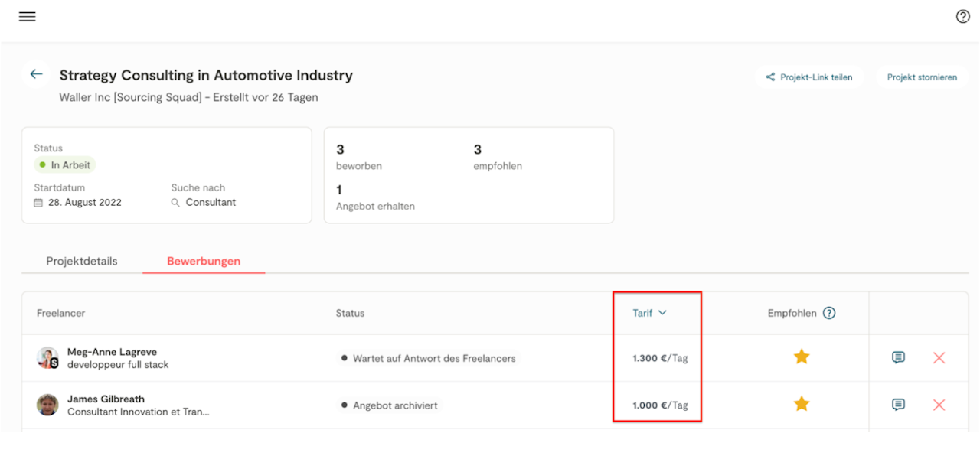Remove James Gilbreath with red X

tap(939, 405)
